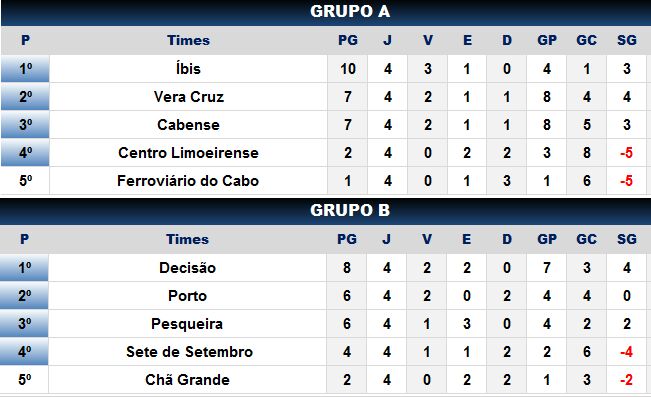651x397 pixels.
Task: Click the 1º position cell for Íbis
Action: (x=25, y=69)
